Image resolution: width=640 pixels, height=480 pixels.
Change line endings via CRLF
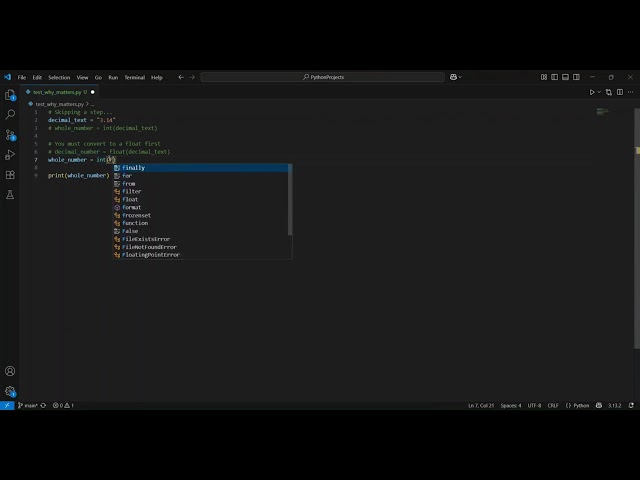[553, 405]
